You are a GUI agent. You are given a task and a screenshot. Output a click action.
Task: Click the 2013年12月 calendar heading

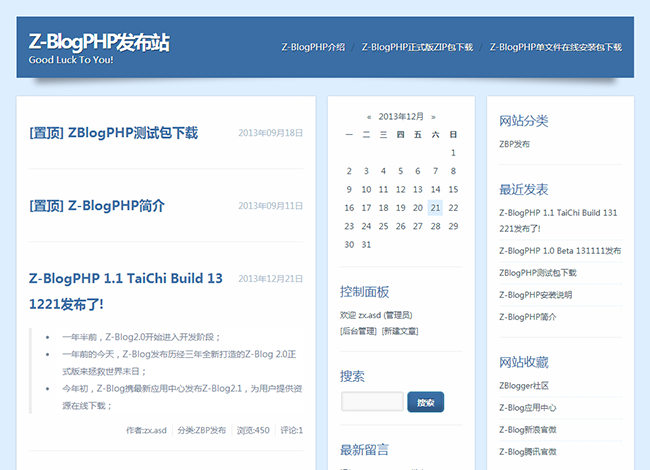401,116
